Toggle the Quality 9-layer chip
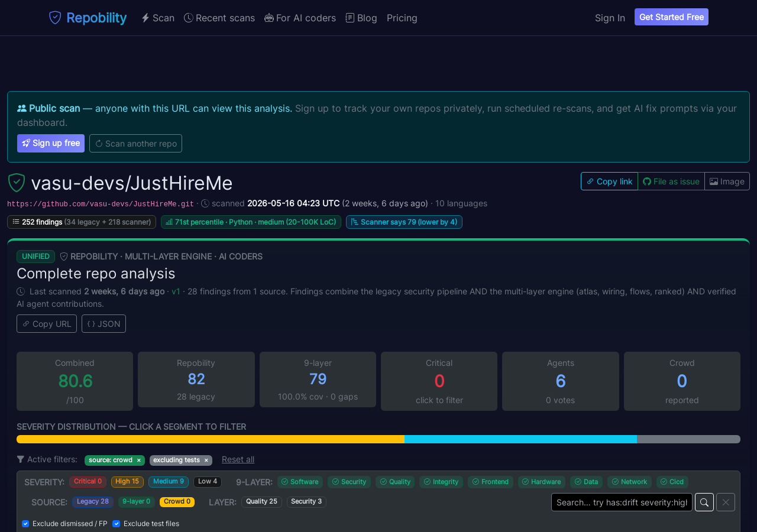 tap(395, 482)
